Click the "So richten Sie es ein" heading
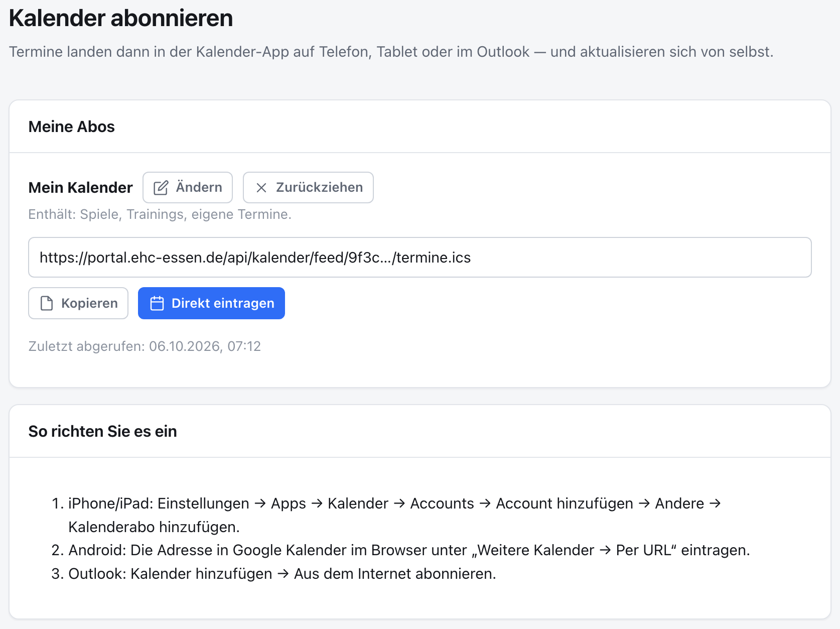840x629 pixels. click(103, 431)
